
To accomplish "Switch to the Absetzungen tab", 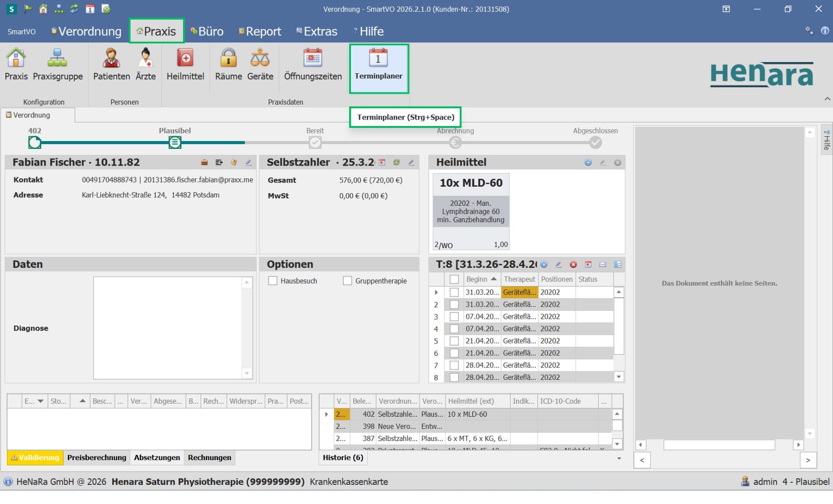I will click(x=157, y=458).
